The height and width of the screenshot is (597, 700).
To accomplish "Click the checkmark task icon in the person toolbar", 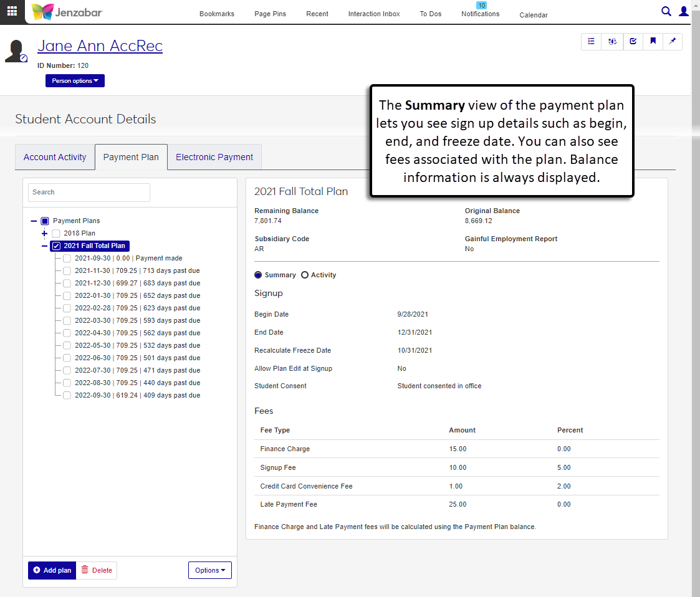I will 633,41.
